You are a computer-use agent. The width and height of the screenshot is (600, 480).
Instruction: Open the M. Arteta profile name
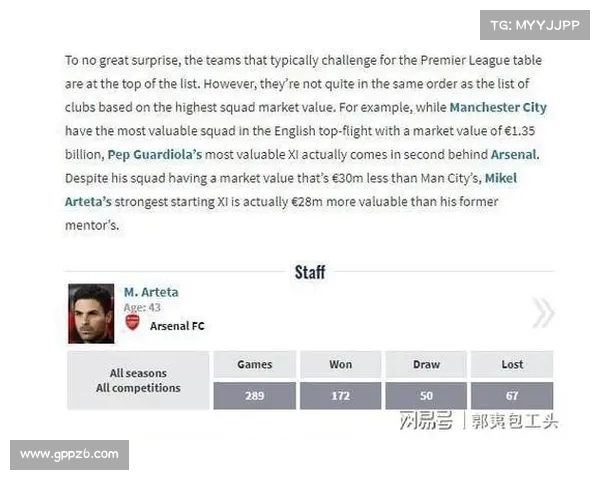pos(151,292)
